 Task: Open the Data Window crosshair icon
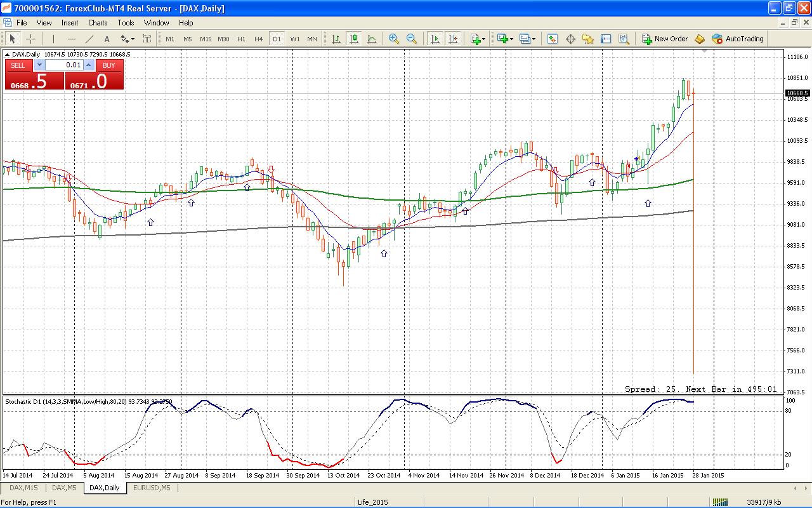click(x=570, y=39)
